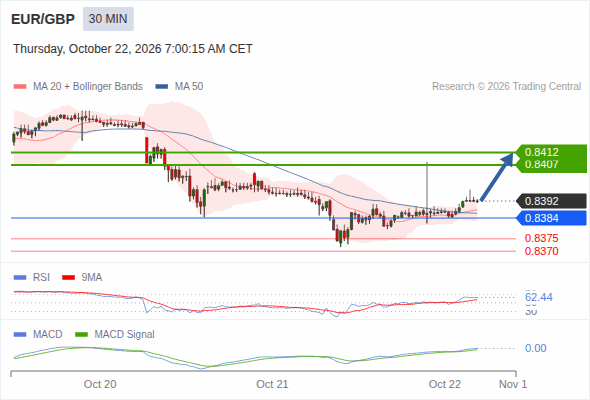
Task: Click the Oct 21 axis label
Action: pos(272,384)
